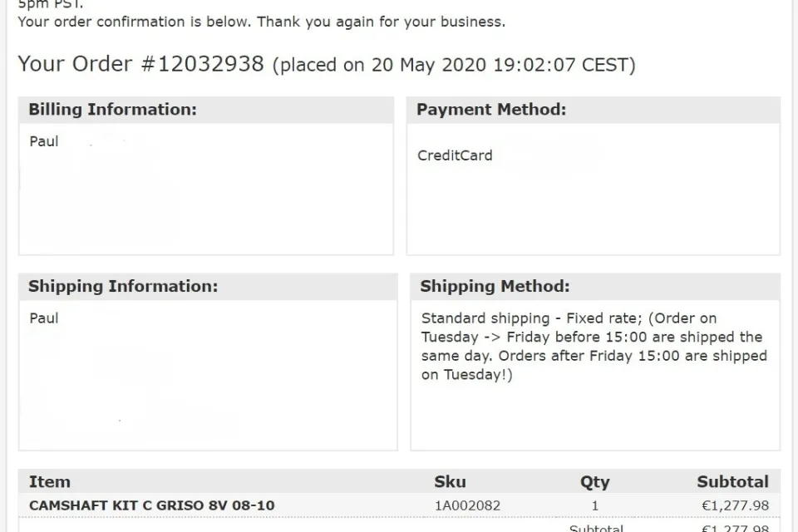Click the order placed date and time text
The width and height of the screenshot is (798, 532).
tap(454, 66)
